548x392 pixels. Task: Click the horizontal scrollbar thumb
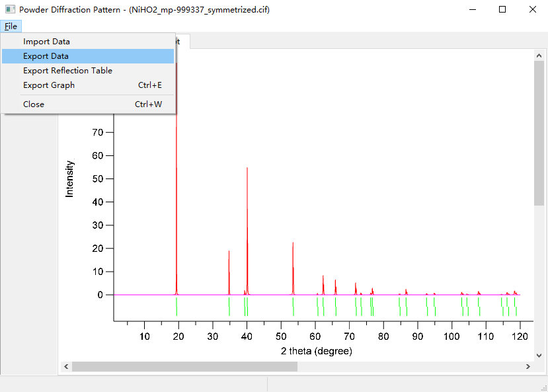pyautogui.click(x=185, y=366)
